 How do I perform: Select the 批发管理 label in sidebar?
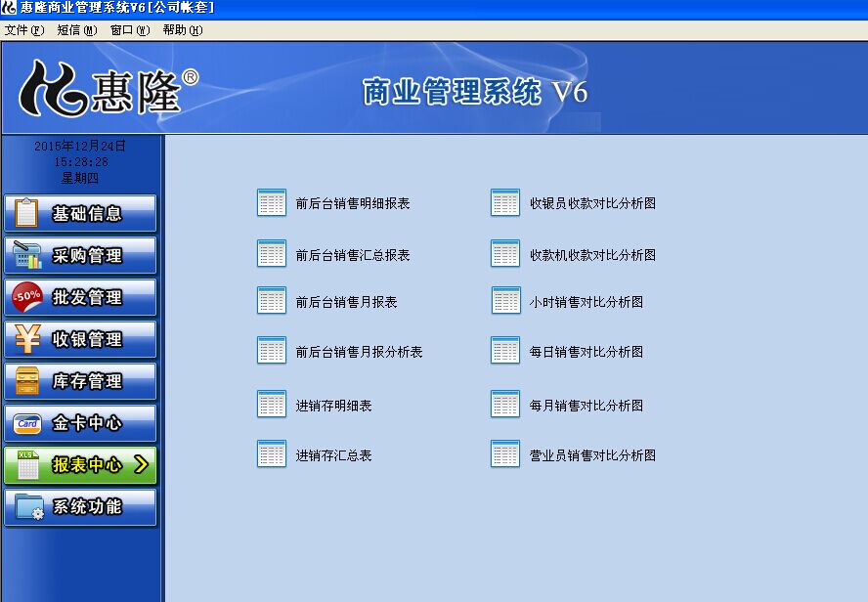tap(87, 298)
